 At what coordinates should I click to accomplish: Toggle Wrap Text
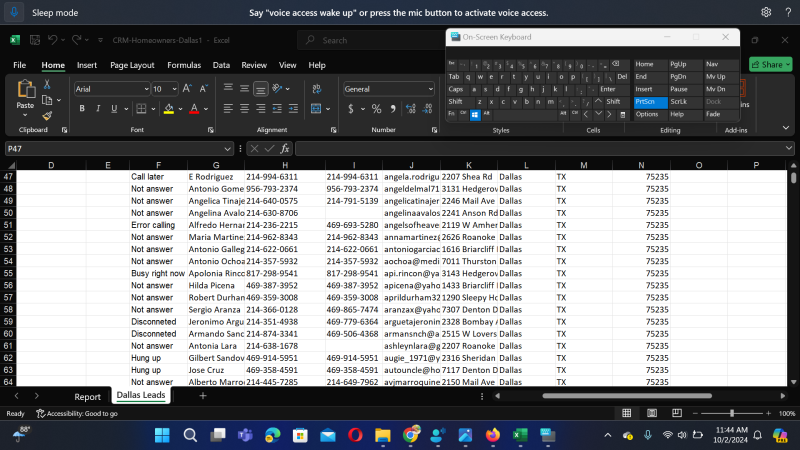(x=317, y=89)
